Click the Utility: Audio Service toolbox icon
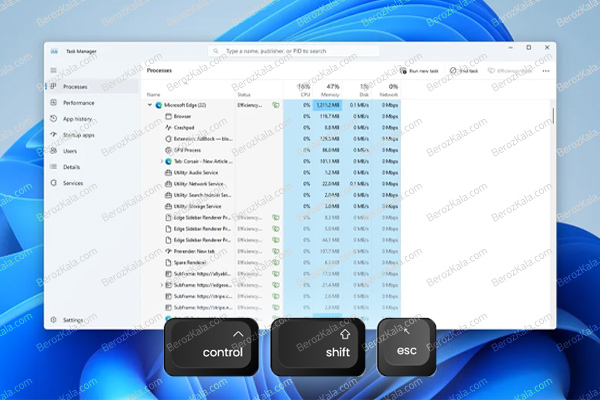600x400 pixels. click(x=168, y=172)
